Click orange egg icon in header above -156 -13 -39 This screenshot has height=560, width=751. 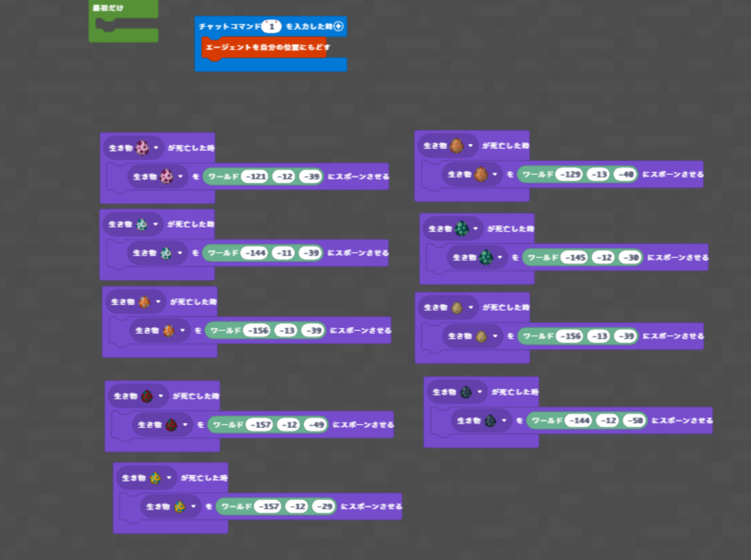(144, 302)
